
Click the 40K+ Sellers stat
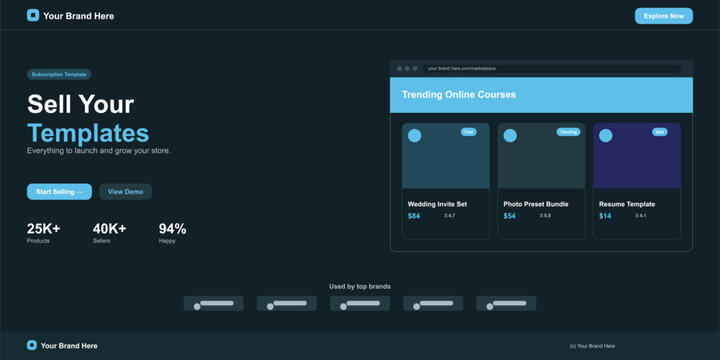109,233
